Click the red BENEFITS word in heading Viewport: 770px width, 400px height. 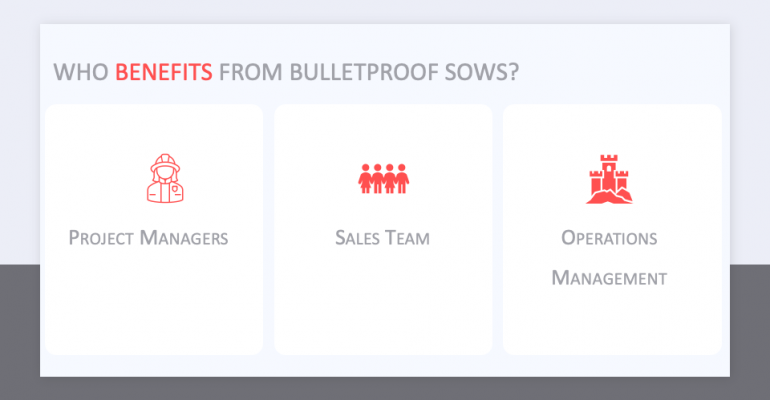(x=163, y=72)
